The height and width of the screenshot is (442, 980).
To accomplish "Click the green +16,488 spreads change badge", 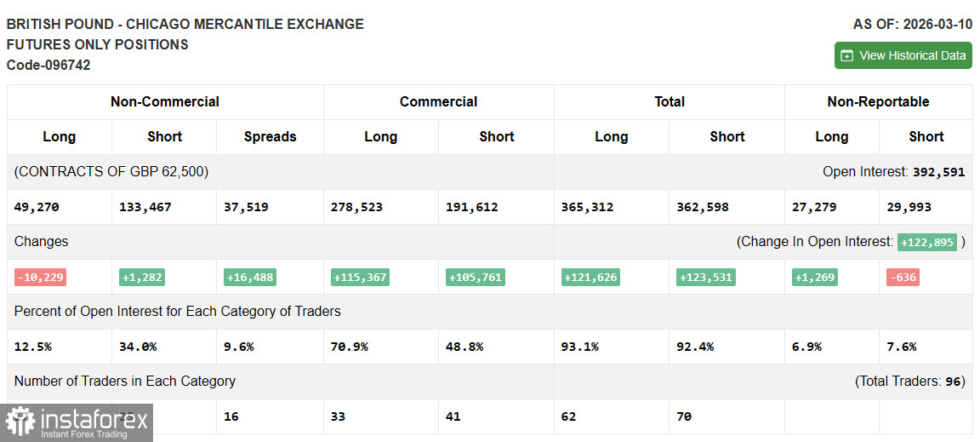I will 250,277.
